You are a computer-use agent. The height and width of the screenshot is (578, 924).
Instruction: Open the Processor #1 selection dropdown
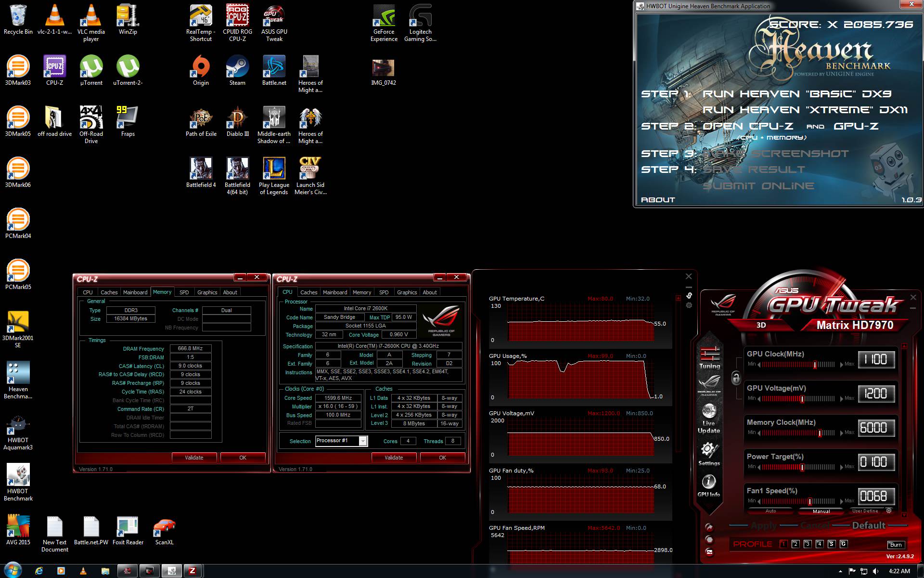tap(363, 441)
